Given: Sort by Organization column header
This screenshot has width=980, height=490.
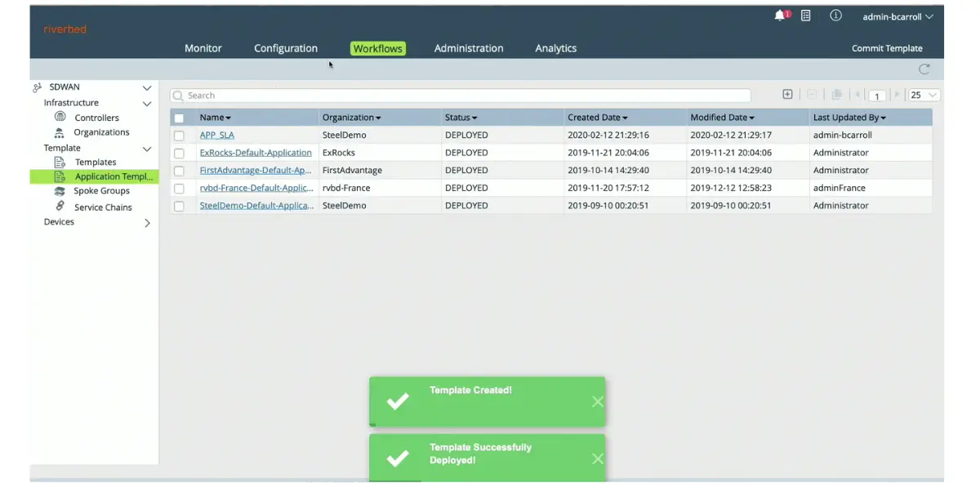Looking at the screenshot, I should coord(351,118).
